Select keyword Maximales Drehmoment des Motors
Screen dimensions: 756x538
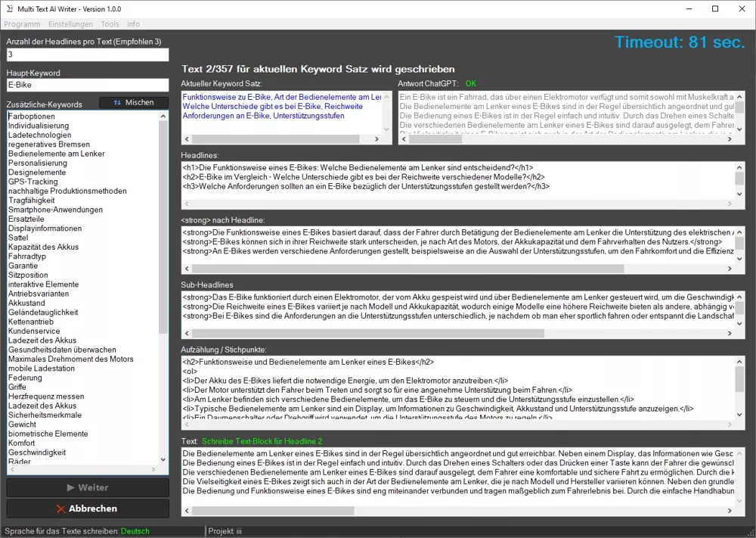coord(71,359)
